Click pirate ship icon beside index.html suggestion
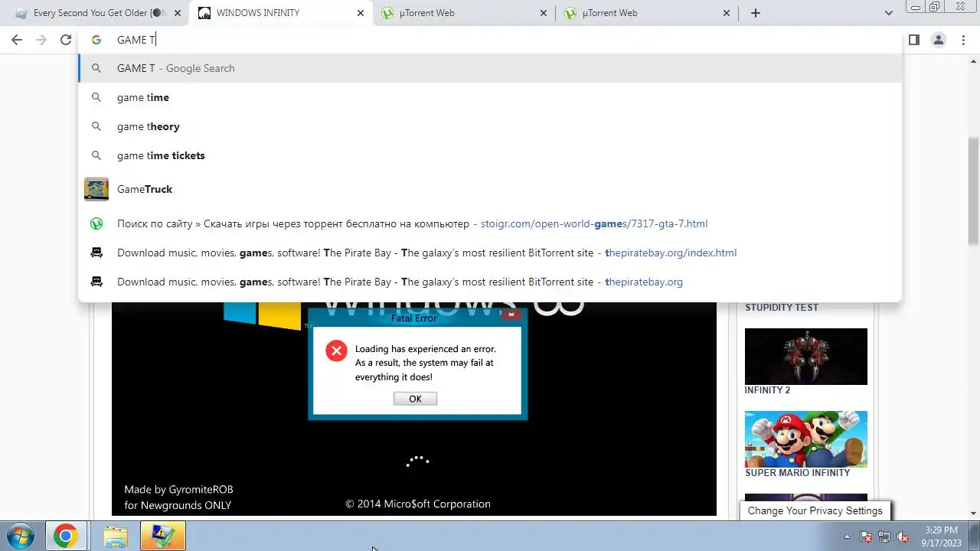Image resolution: width=980 pixels, height=551 pixels. (96, 253)
